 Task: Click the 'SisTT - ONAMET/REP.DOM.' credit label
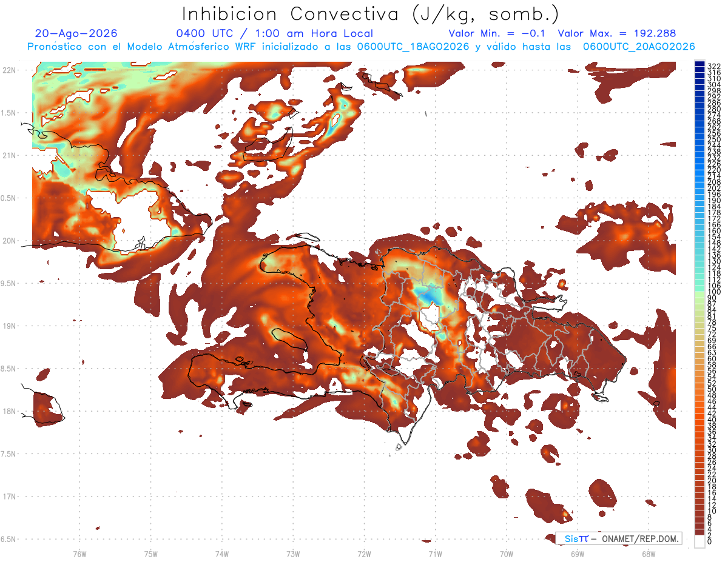[619, 539]
